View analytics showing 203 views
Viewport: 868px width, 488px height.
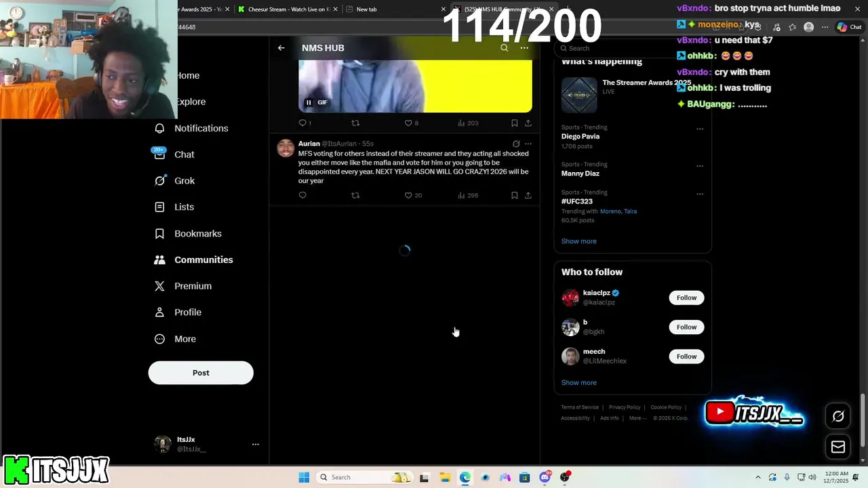pyautogui.click(x=468, y=123)
